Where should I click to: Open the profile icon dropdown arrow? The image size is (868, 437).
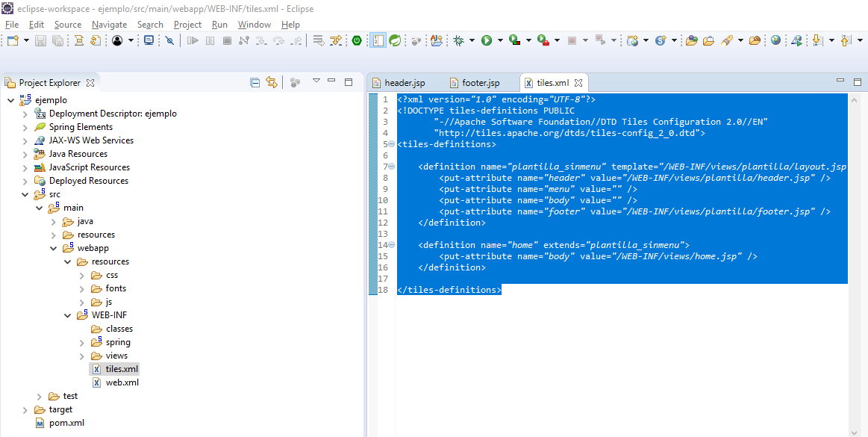click(131, 40)
